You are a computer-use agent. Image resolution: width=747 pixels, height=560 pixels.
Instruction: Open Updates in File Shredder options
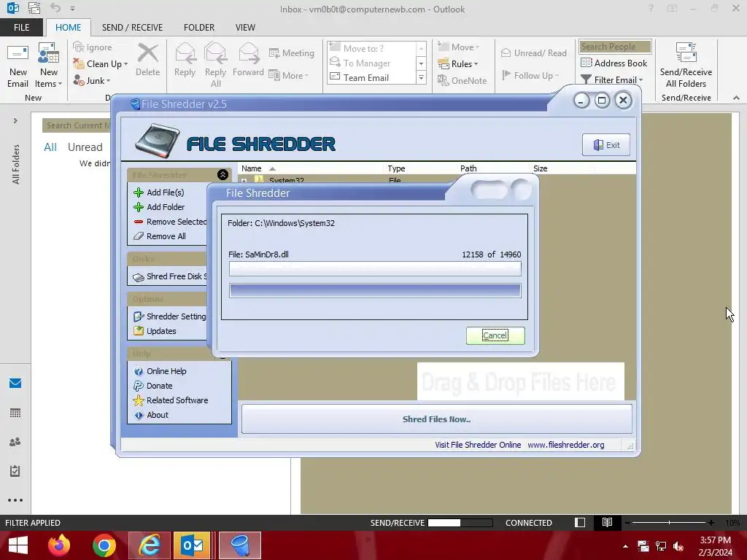pyautogui.click(x=155, y=331)
